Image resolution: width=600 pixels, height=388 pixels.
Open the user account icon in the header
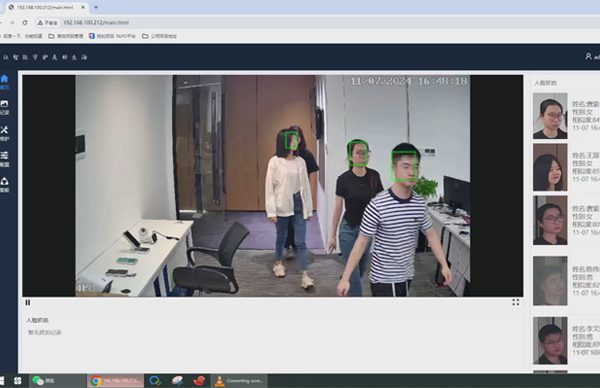[x=589, y=57]
